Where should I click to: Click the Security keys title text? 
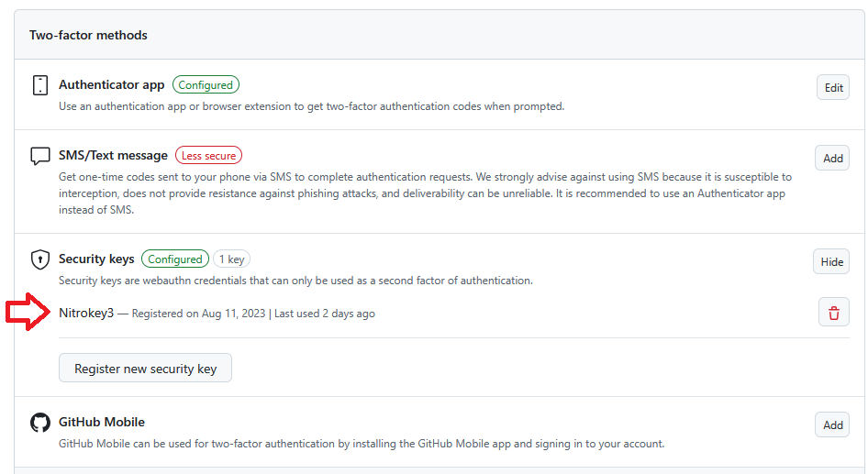click(96, 259)
